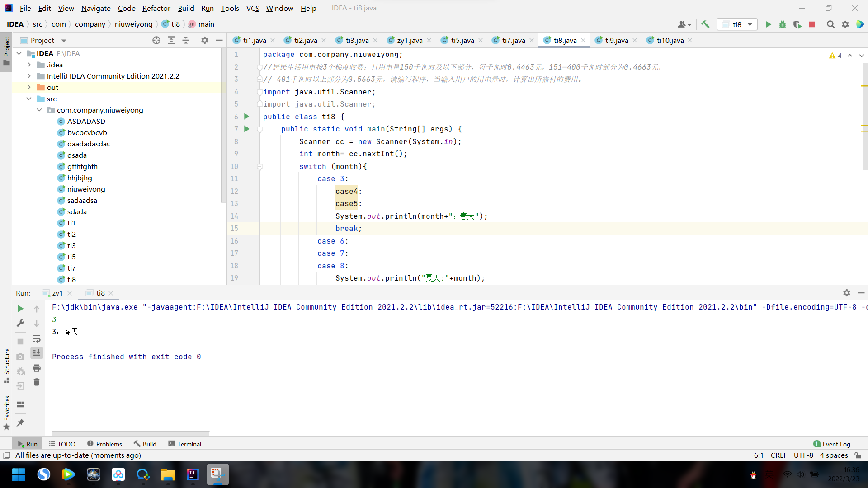Run ti8 with the green run button

click(x=768, y=24)
